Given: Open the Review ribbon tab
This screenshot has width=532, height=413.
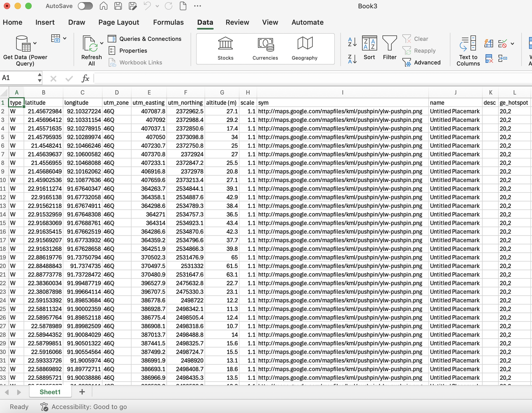Looking at the screenshot, I should tap(237, 22).
